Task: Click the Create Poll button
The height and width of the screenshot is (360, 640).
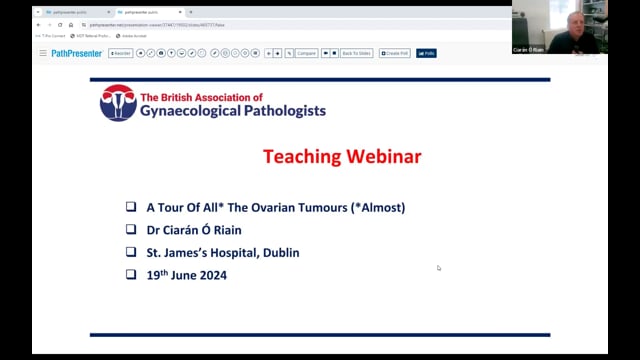Action: [395, 53]
